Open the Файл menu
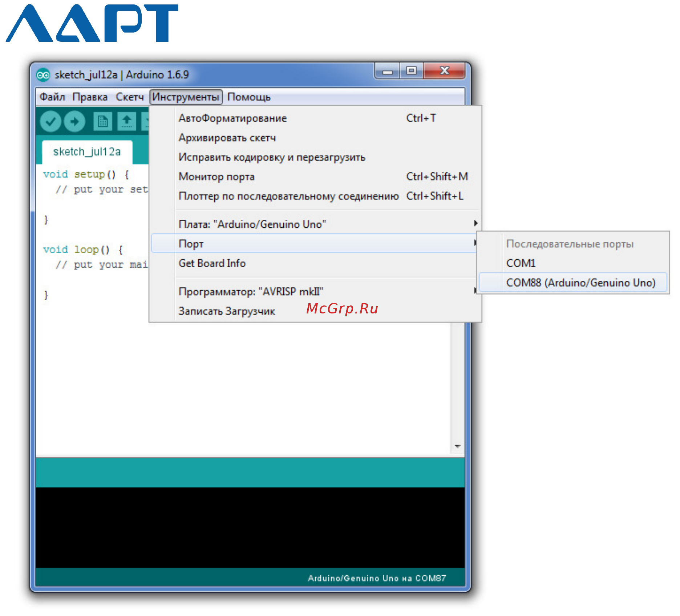The height and width of the screenshot is (616, 680). pos(52,97)
